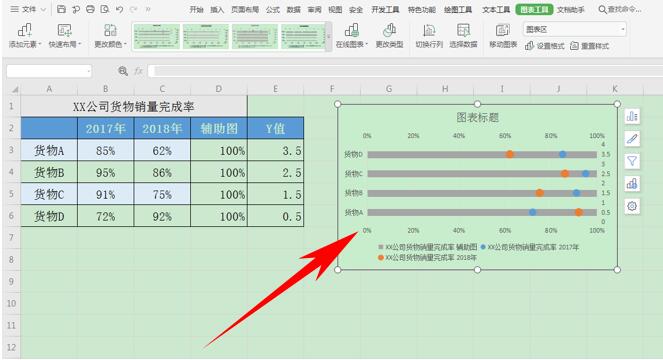Select the 图表工具 tab
Screen dimensions: 663x360
[534, 9]
